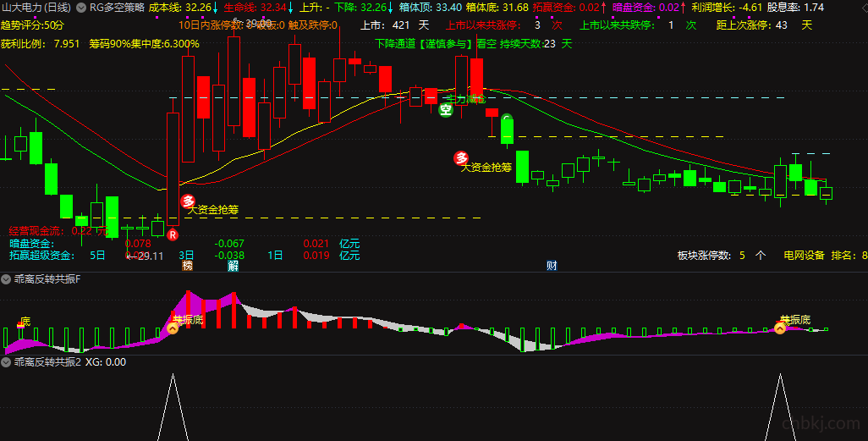The width and height of the screenshot is (868, 441).
Task: Click the small green C marker on candle
Action: 506,118
